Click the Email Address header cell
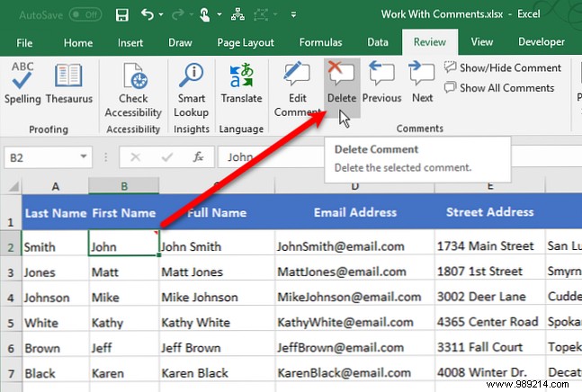The height and width of the screenshot is (392, 582). pos(354,212)
